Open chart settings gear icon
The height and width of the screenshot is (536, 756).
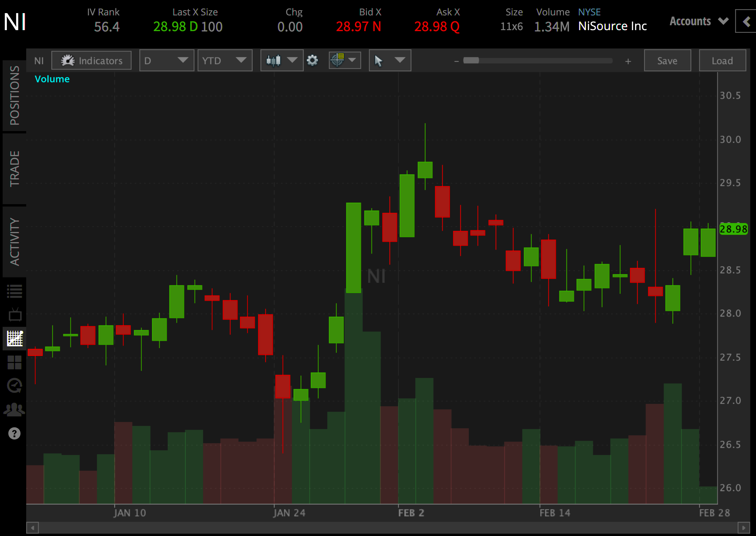312,60
